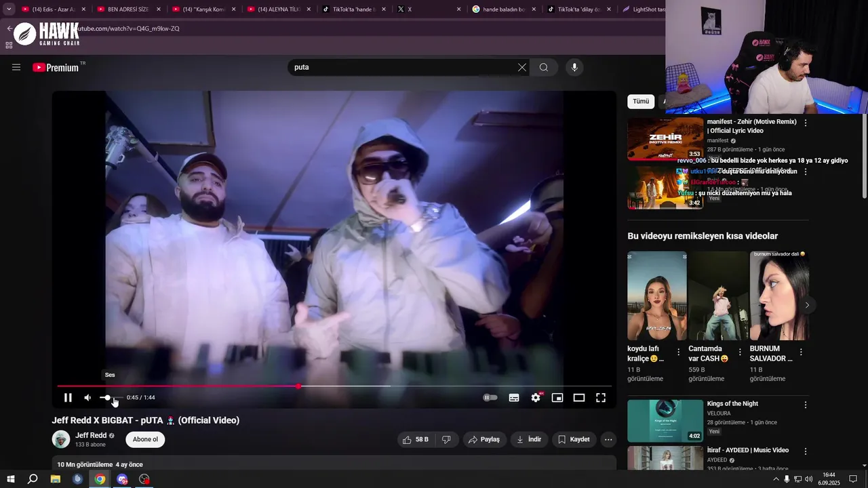Close the 'Edis - Azar' tab

pyautogui.click(x=83, y=9)
